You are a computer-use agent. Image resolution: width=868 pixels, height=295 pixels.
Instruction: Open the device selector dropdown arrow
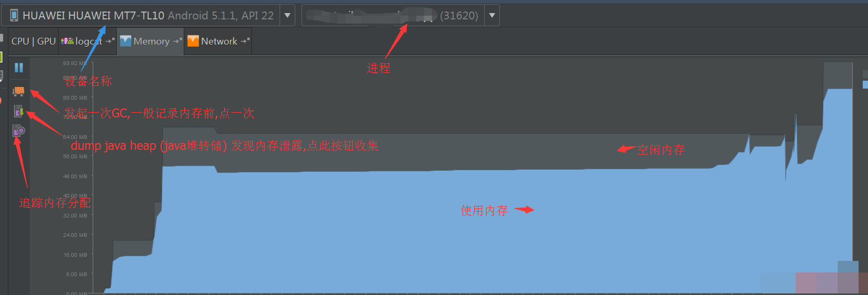click(x=287, y=15)
